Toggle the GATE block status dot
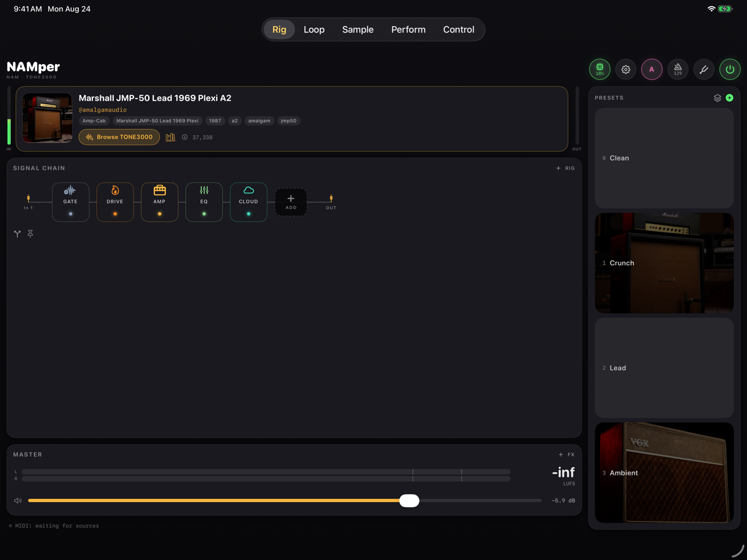747x560 pixels. point(70,214)
